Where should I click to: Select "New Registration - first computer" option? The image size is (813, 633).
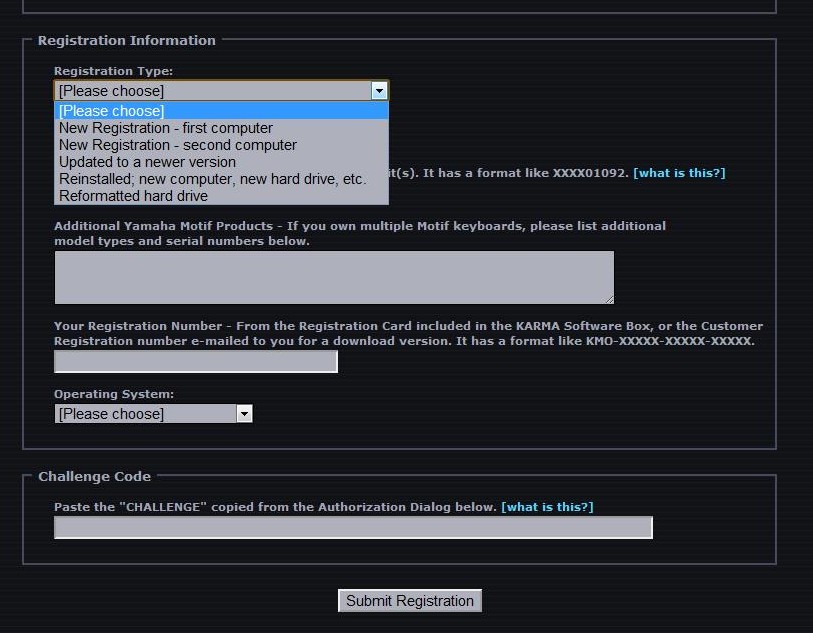[x=165, y=128]
